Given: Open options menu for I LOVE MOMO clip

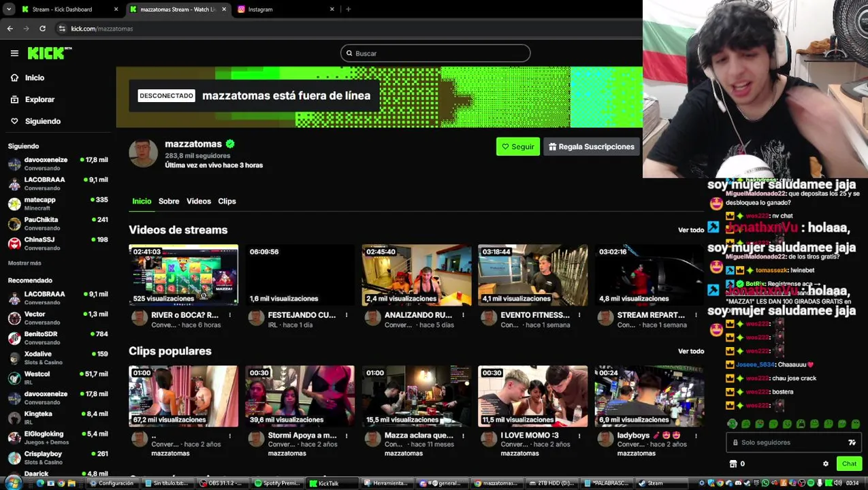Looking at the screenshot, I should pos(579,436).
